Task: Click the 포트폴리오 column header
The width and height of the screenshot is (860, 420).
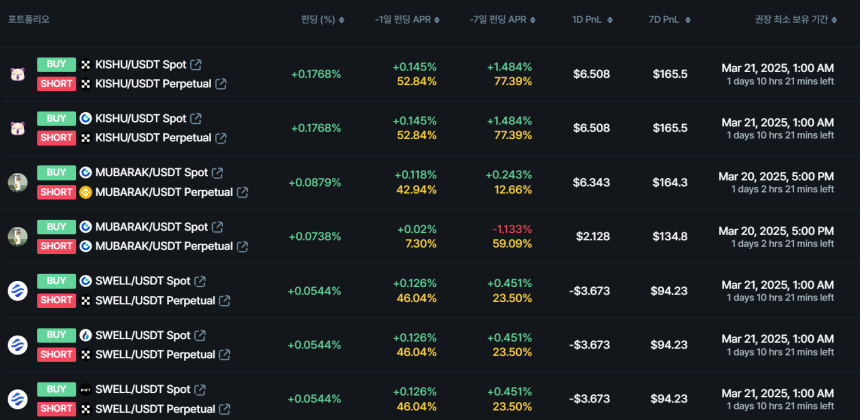Action: pyautogui.click(x=29, y=20)
